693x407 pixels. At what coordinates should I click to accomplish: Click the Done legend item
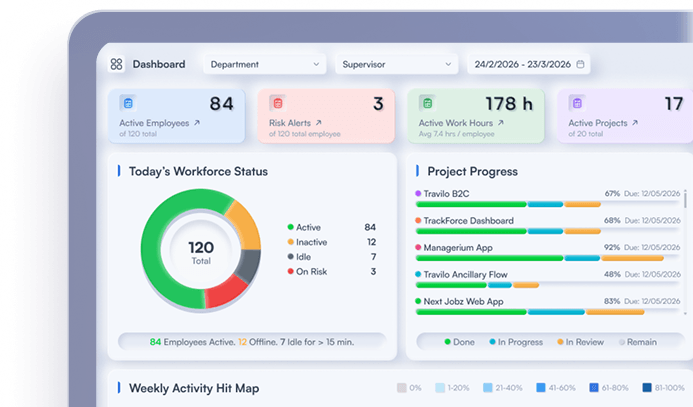(x=460, y=342)
